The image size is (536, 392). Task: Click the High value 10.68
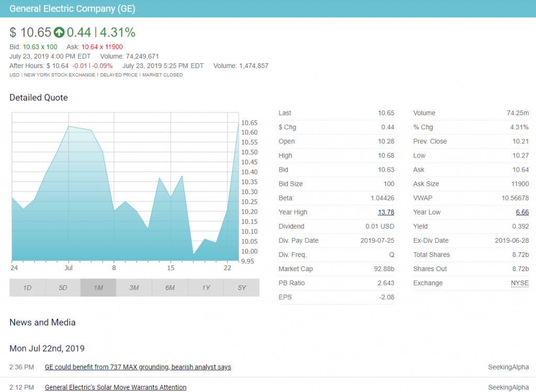pyautogui.click(x=386, y=155)
